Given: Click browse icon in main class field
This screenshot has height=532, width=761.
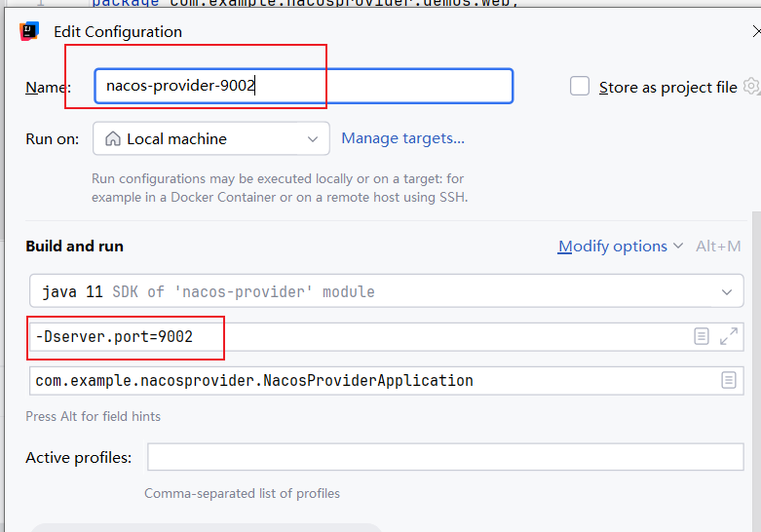Looking at the screenshot, I should [729, 380].
